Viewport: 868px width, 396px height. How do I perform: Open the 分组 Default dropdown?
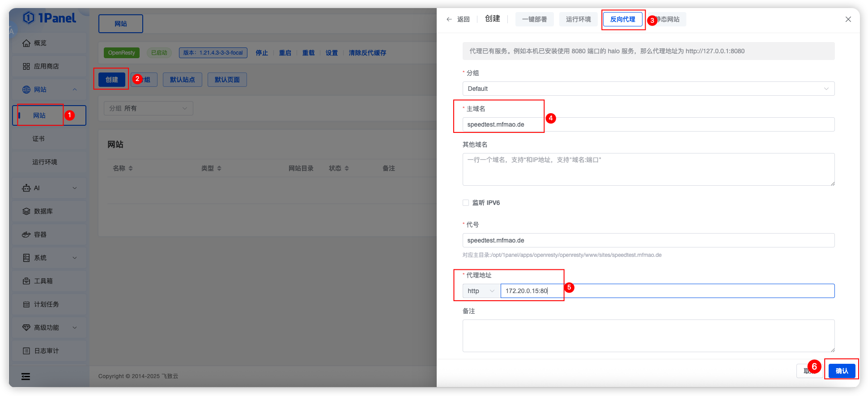coord(648,89)
